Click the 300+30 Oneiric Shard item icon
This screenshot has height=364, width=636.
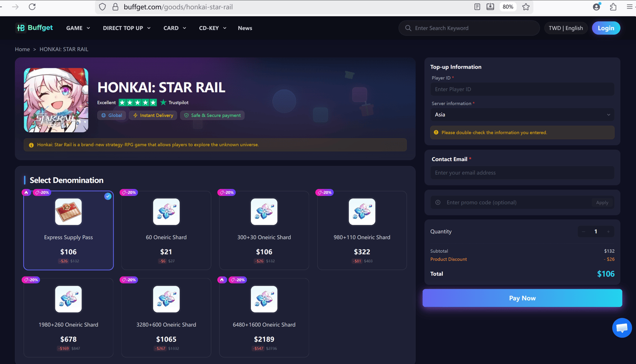[x=264, y=212]
